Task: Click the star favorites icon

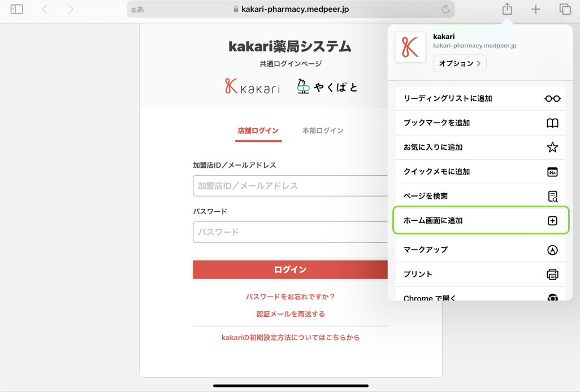Action: pos(552,147)
